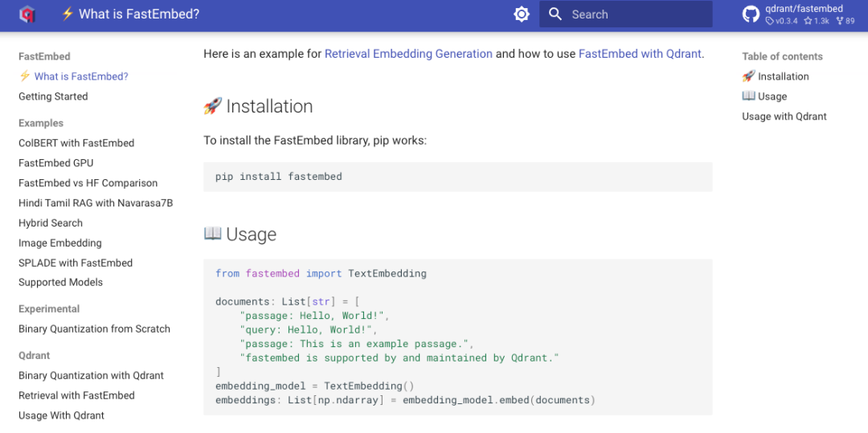Image resolution: width=868 pixels, height=433 pixels.
Task: Open SPLADE with FastEmbed example
Action: (x=76, y=263)
